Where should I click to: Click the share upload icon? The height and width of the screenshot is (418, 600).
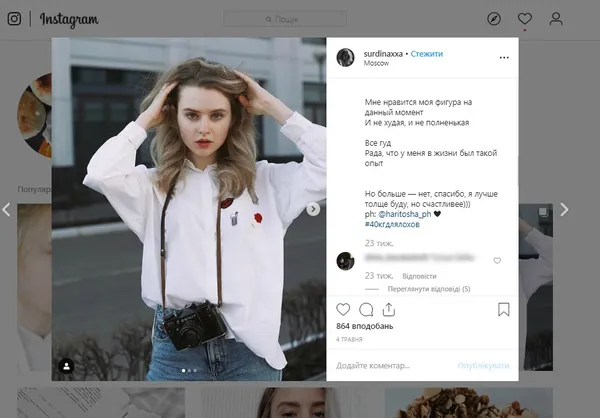[x=388, y=309]
